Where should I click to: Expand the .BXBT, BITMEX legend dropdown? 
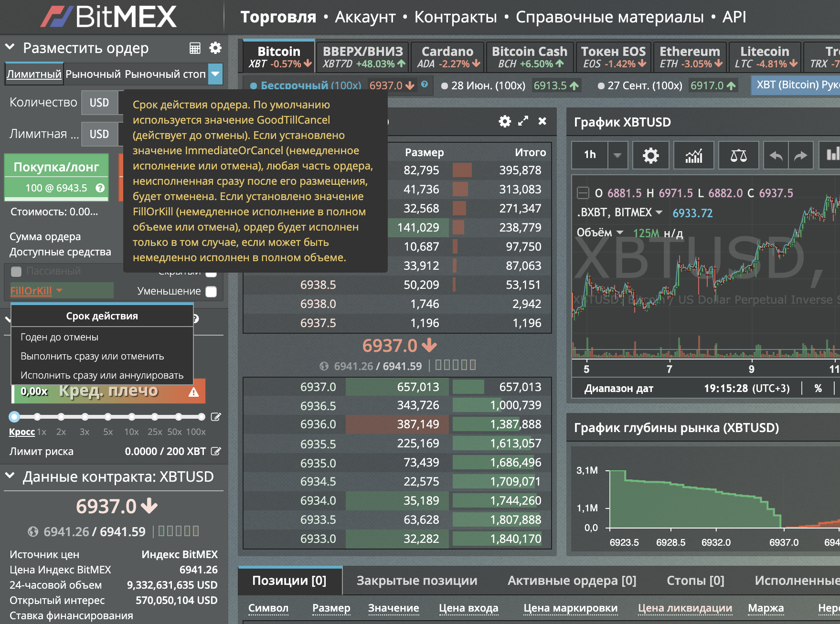tap(659, 212)
